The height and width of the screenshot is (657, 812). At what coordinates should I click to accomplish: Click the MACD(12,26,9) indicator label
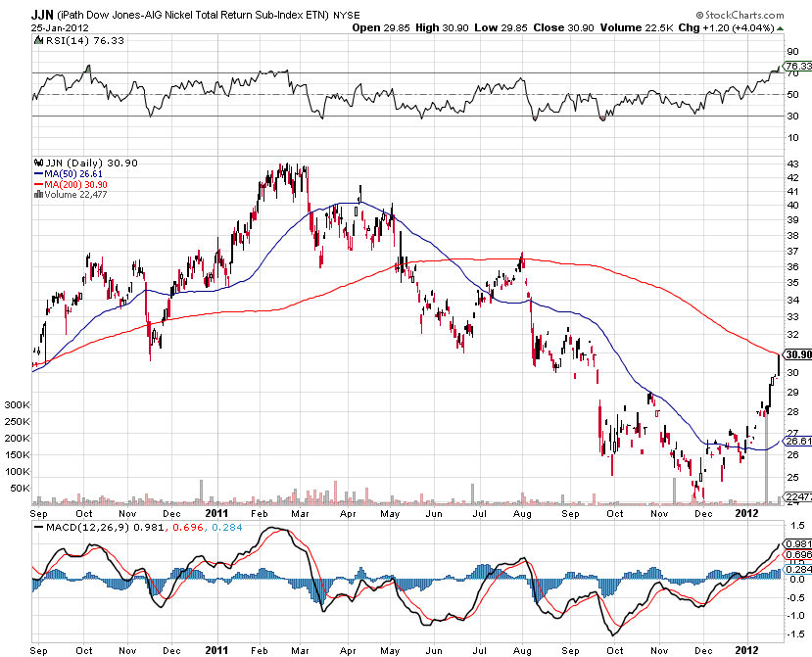pyautogui.click(x=88, y=527)
